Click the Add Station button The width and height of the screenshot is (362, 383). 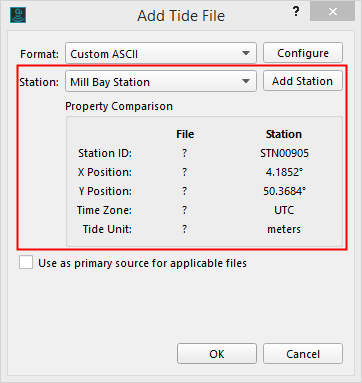pos(303,81)
